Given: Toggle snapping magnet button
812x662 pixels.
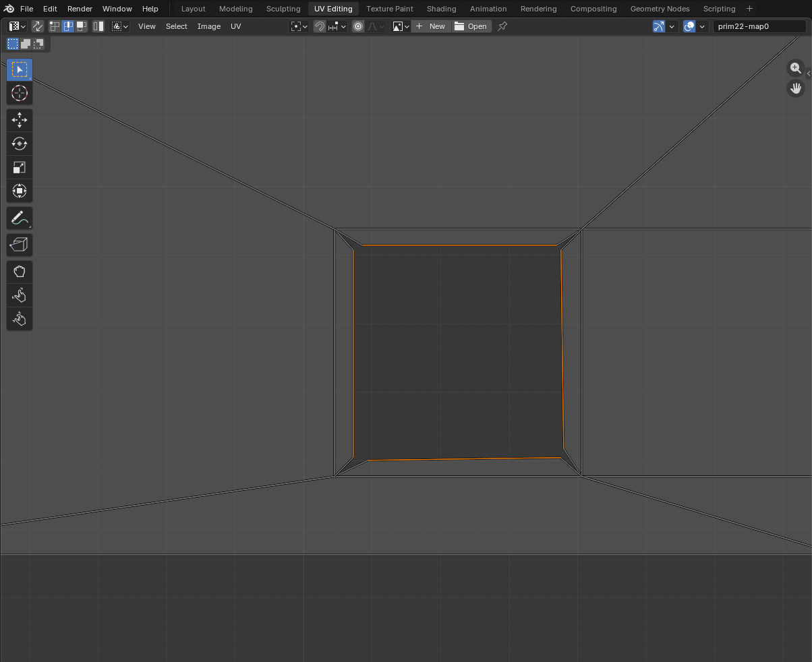Looking at the screenshot, I should 320,26.
